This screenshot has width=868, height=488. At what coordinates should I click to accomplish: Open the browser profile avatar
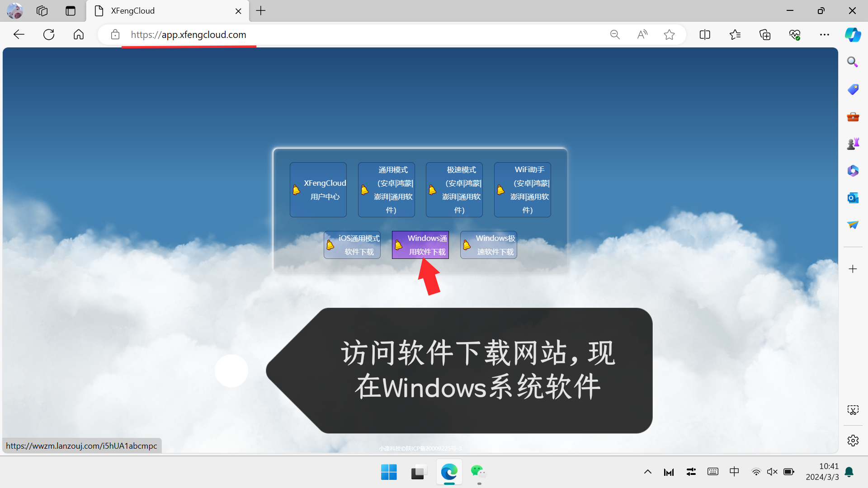pyautogui.click(x=15, y=11)
